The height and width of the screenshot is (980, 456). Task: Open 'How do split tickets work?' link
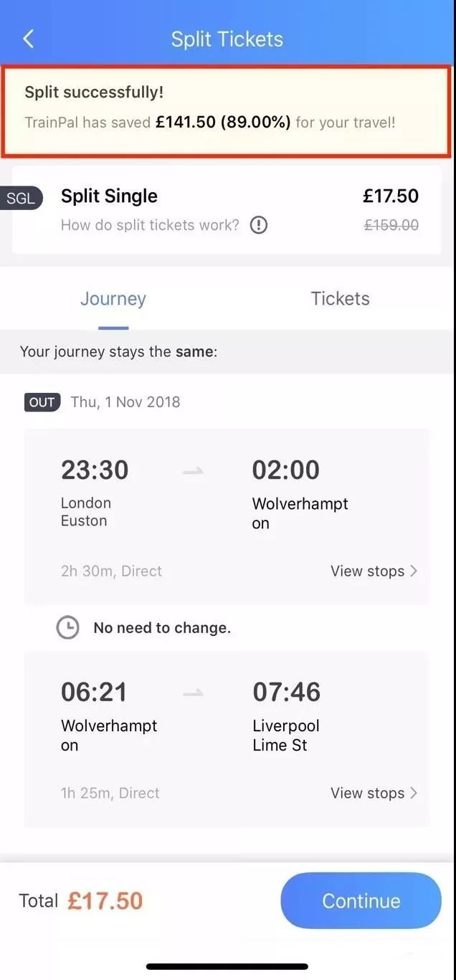click(150, 225)
